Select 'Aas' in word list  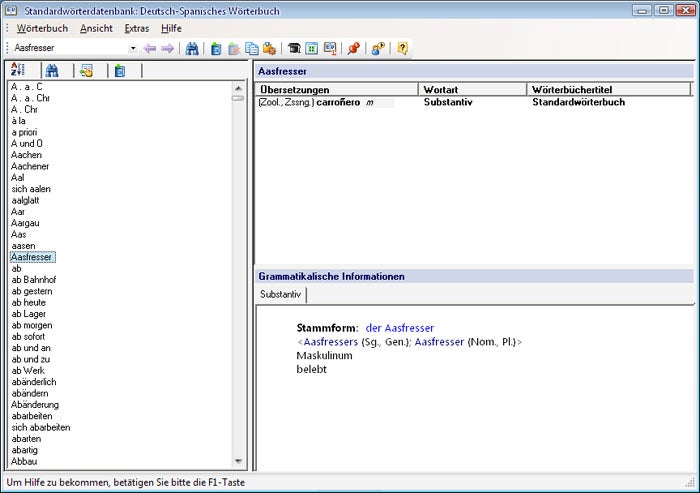(19, 234)
